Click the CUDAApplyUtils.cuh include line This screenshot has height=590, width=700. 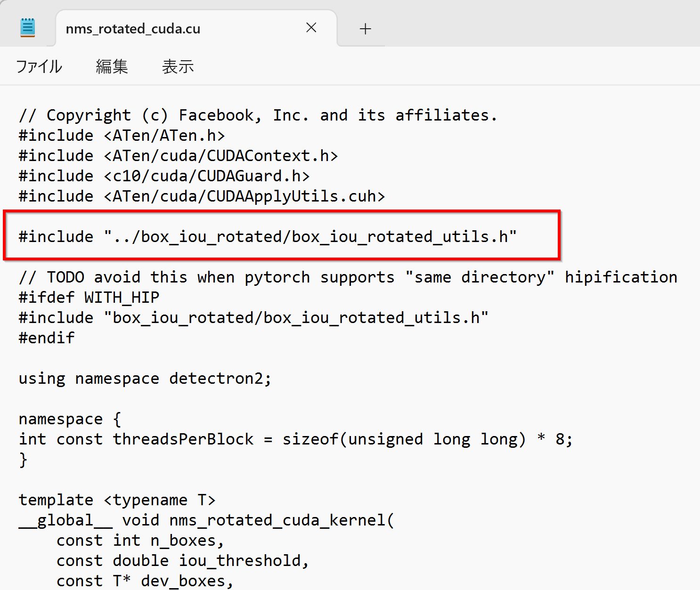click(x=202, y=196)
